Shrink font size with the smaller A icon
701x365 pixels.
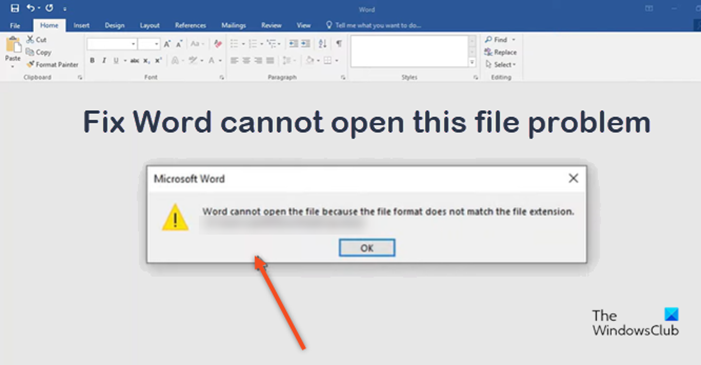179,44
